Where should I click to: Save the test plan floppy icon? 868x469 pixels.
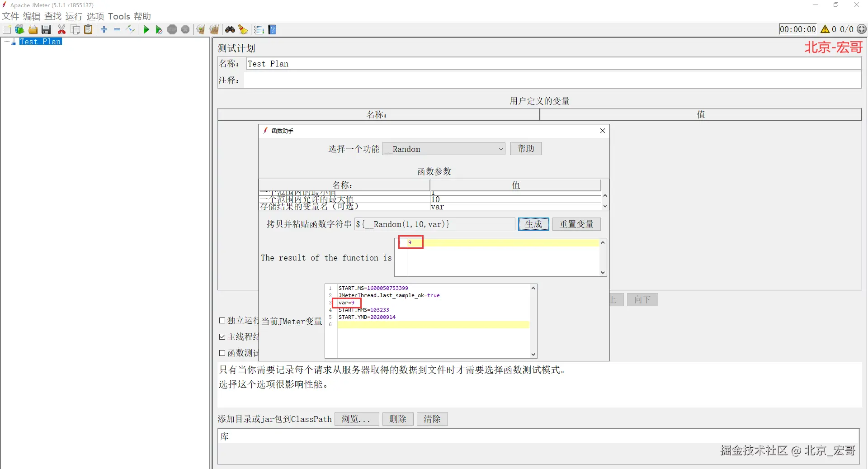click(x=46, y=29)
